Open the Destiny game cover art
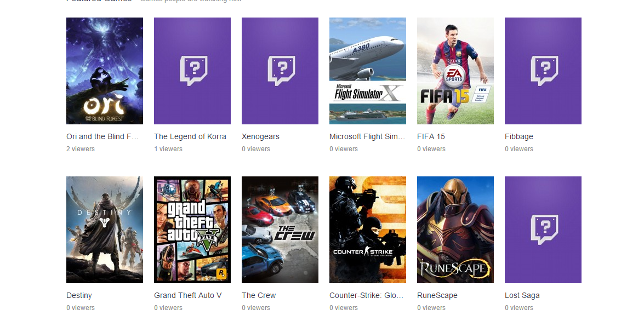This screenshot has height=321, width=644. [x=105, y=230]
